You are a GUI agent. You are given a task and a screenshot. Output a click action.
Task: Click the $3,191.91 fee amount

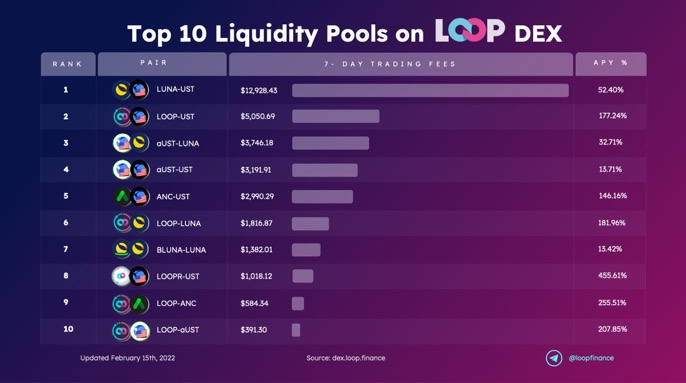[256, 169]
